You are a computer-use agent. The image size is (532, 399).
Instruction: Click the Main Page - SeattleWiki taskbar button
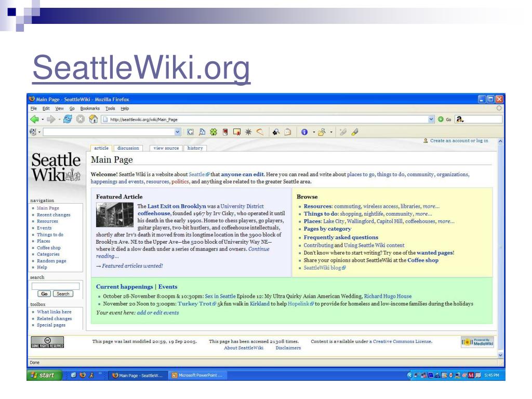tap(137, 375)
